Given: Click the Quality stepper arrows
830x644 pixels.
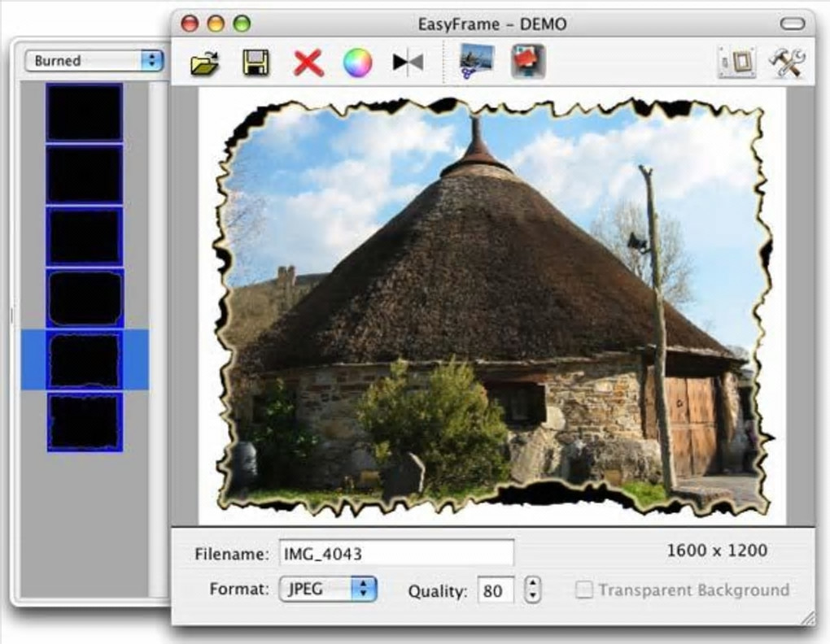Looking at the screenshot, I should [532, 590].
